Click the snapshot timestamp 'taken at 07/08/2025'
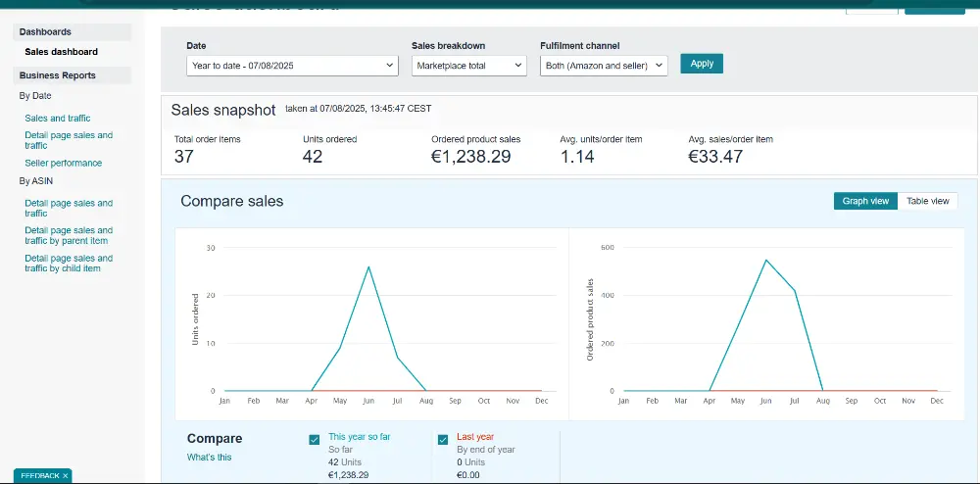Screen dimensions: 980x484 (x=358, y=109)
